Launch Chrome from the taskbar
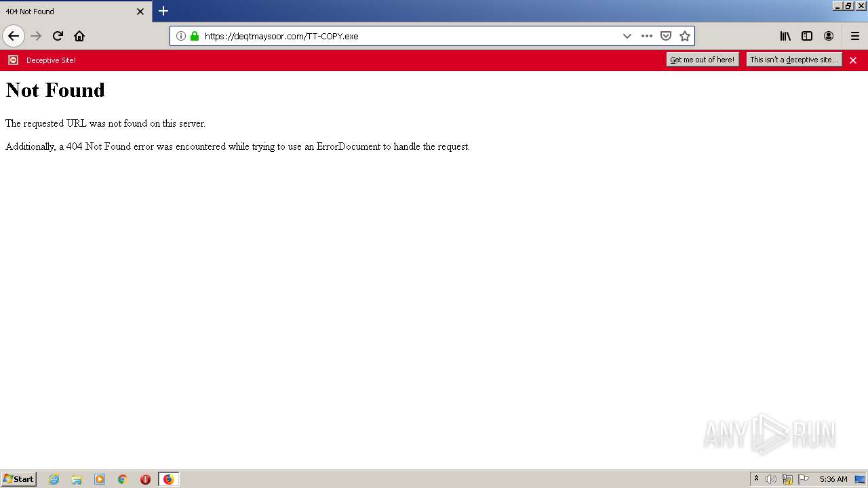Screen dimensions: 868x488 tap(123, 479)
